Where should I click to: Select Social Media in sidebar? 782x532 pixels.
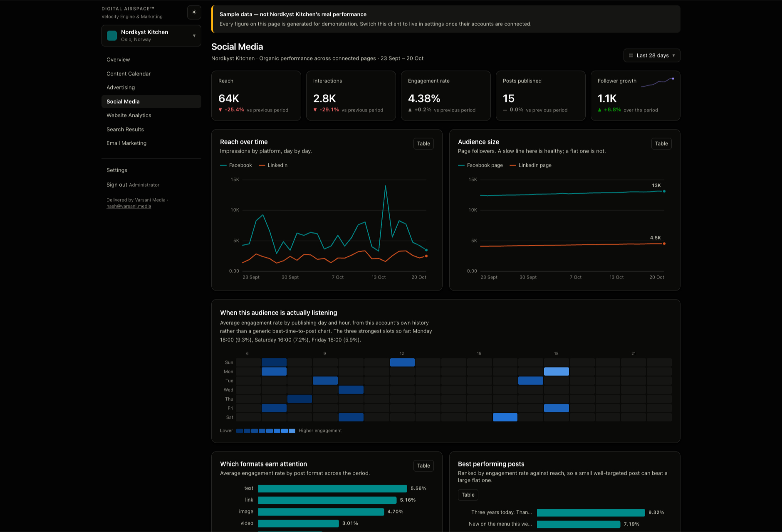pyautogui.click(x=151, y=101)
